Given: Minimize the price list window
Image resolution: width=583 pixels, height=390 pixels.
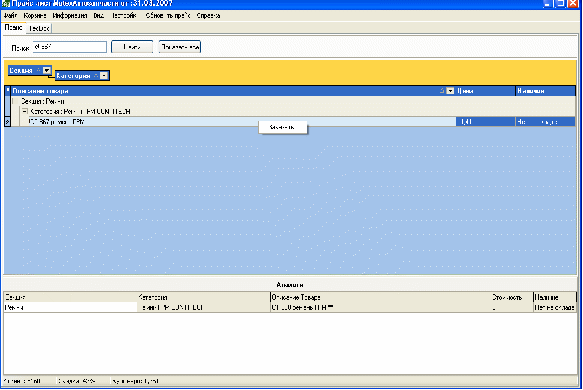Looking at the screenshot, I should [548, 3].
